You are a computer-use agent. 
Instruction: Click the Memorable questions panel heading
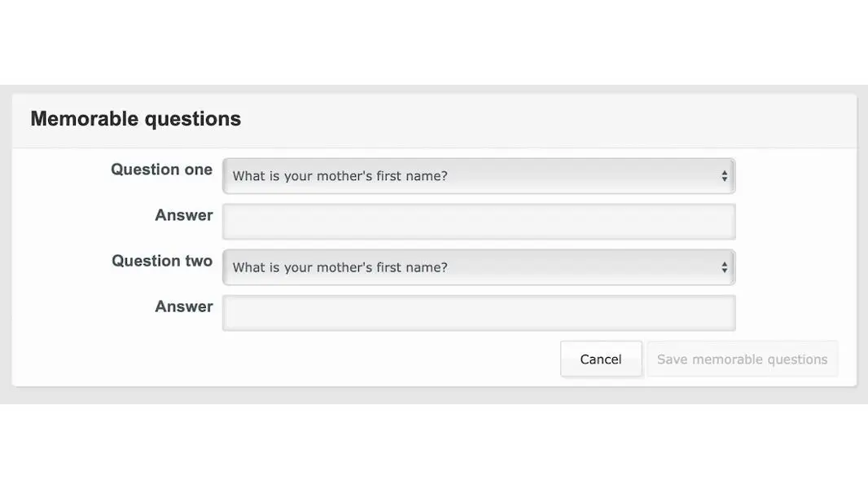[x=135, y=118]
